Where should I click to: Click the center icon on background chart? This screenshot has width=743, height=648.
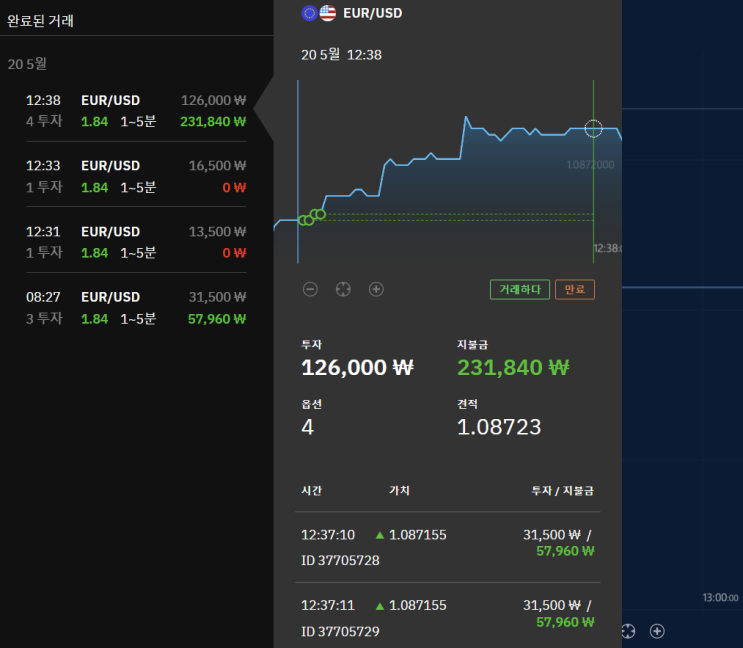point(628,631)
